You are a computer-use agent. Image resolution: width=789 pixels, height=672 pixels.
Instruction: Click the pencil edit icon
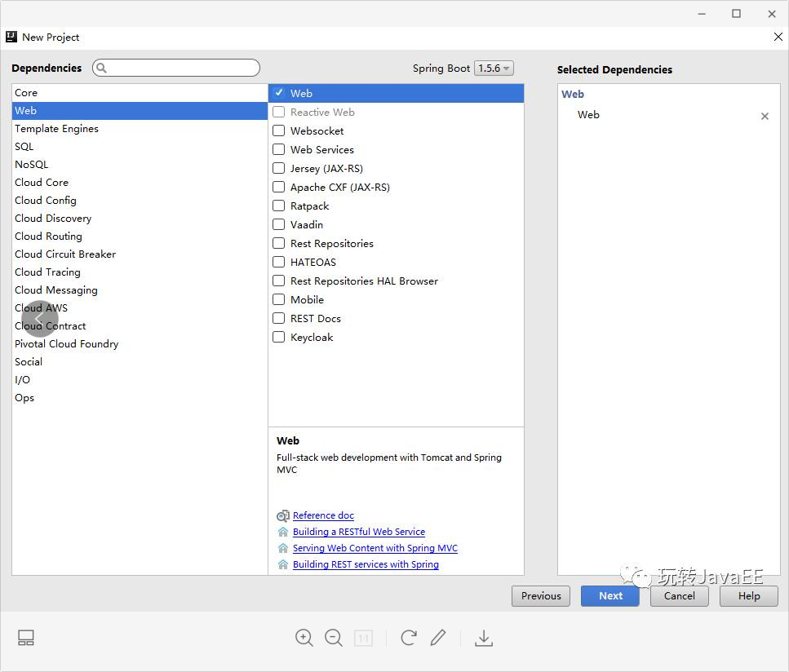(x=438, y=638)
